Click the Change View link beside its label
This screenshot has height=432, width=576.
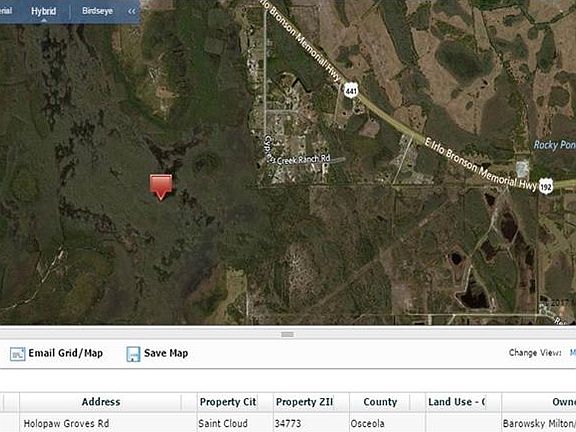[x=573, y=353]
